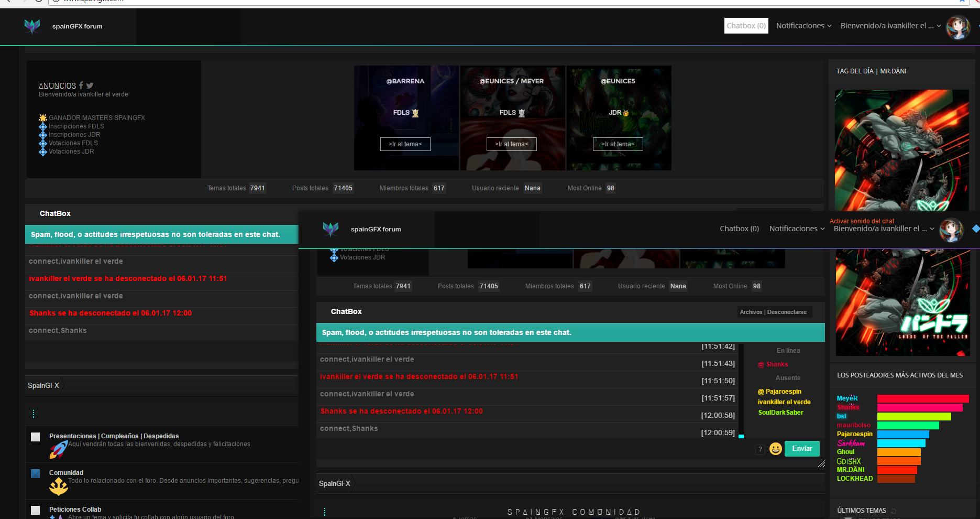Expand the Notificaciones dropdown in the top header
Screen dimensions: 980x519
click(x=803, y=26)
